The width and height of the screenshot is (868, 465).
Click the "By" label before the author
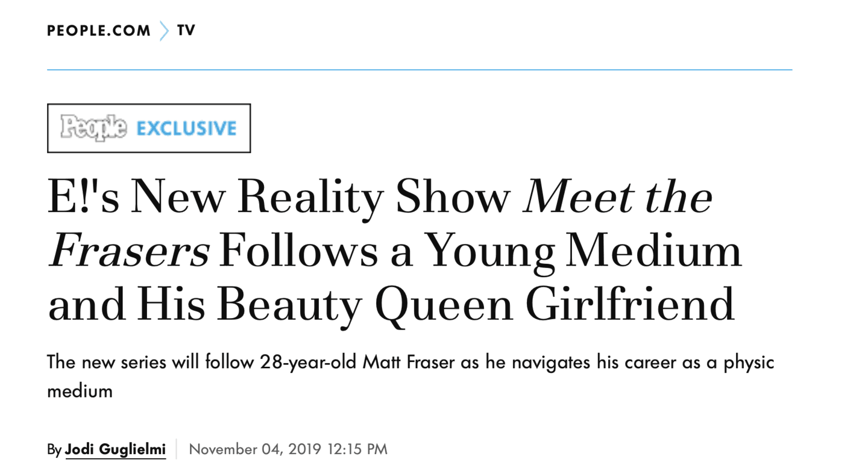point(54,449)
